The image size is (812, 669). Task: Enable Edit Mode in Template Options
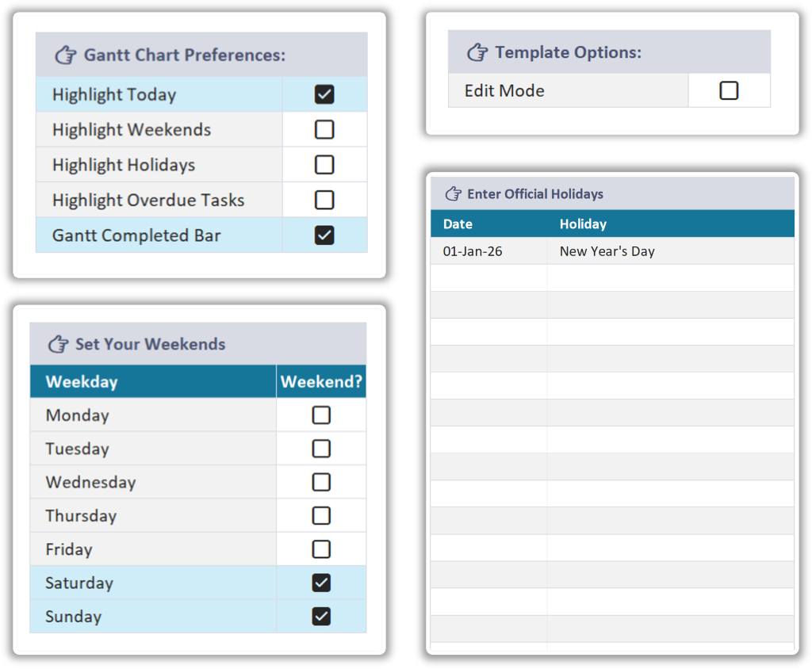click(728, 90)
